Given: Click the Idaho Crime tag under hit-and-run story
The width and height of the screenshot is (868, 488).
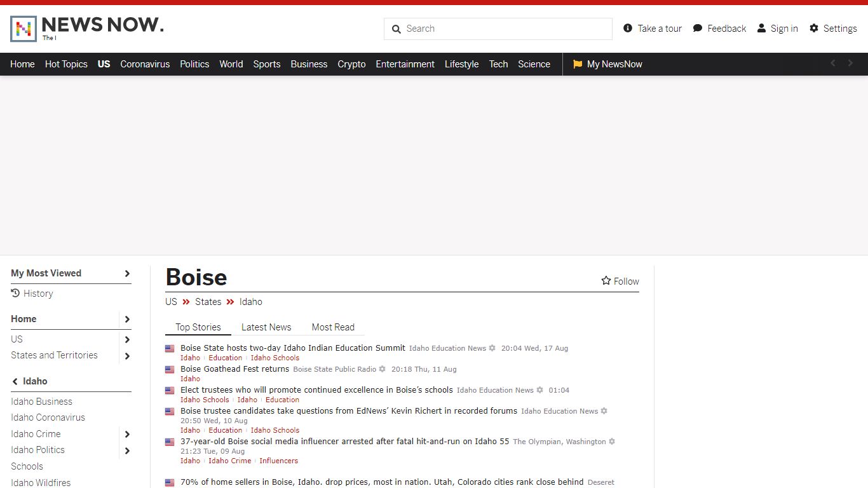Looking at the screenshot, I should [x=230, y=461].
